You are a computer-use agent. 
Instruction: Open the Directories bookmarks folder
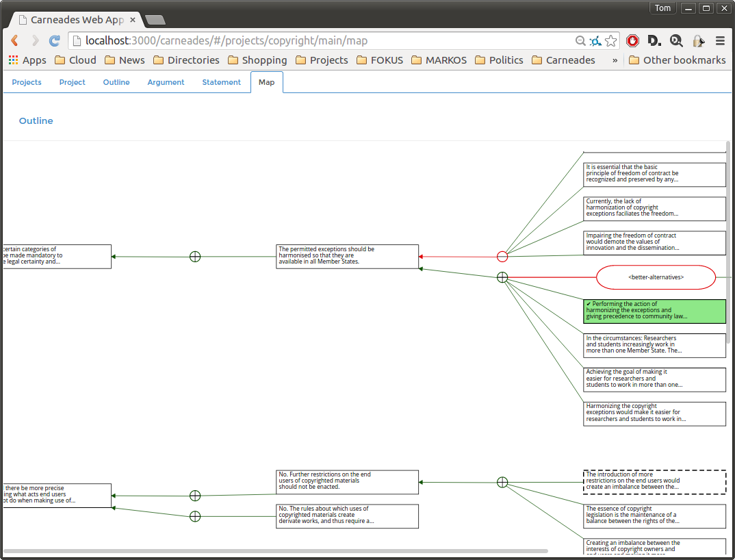[x=186, y=60]
